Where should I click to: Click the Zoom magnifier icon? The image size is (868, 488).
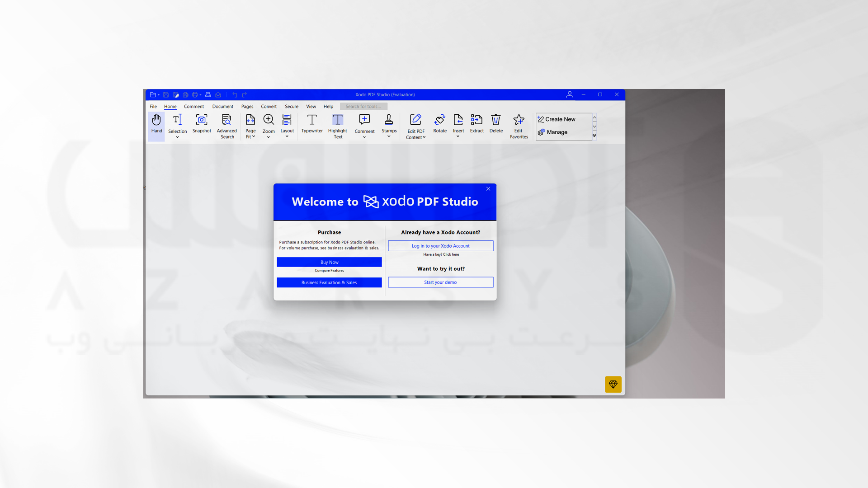tap(269, 119)
